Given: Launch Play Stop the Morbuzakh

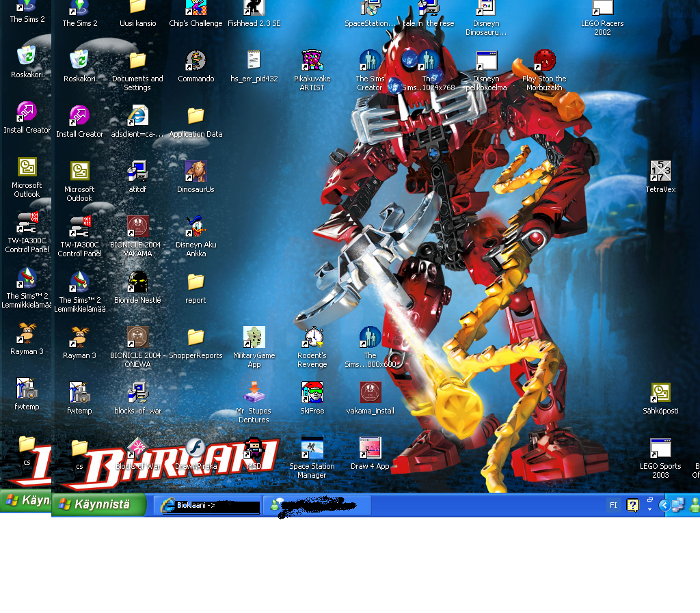Looking at the screenshot, I should [x=544, y=59].
